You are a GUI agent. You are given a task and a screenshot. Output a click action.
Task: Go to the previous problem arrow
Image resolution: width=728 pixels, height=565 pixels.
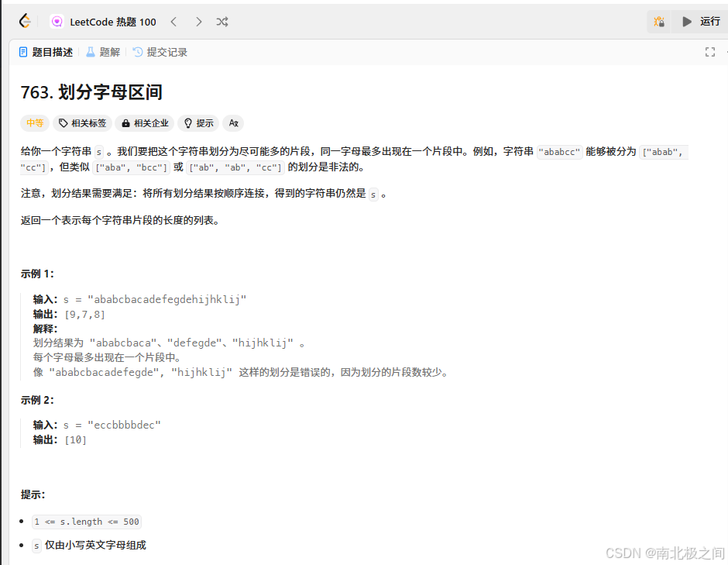pyautogui.click(x=173, y=22)
